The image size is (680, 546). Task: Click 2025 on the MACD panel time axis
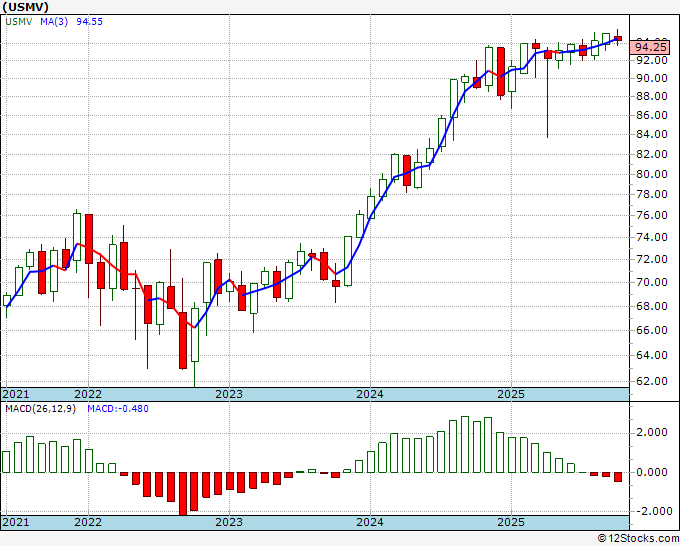click(511, 522)
